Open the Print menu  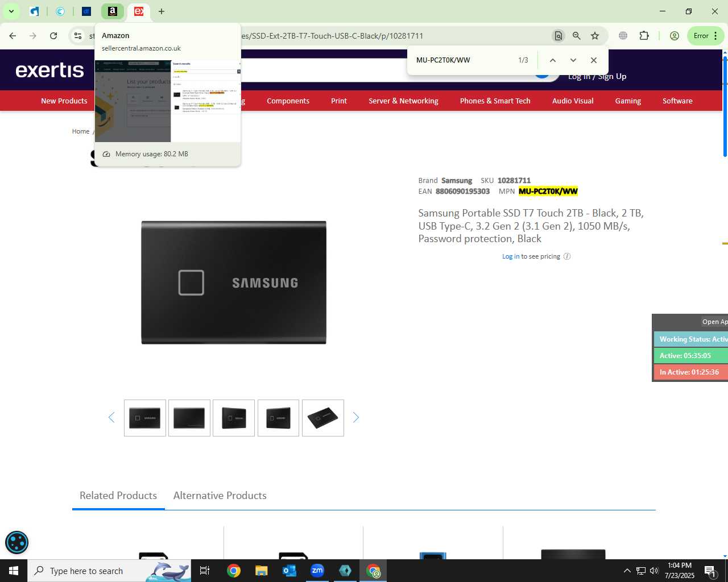tap(339, 101)
